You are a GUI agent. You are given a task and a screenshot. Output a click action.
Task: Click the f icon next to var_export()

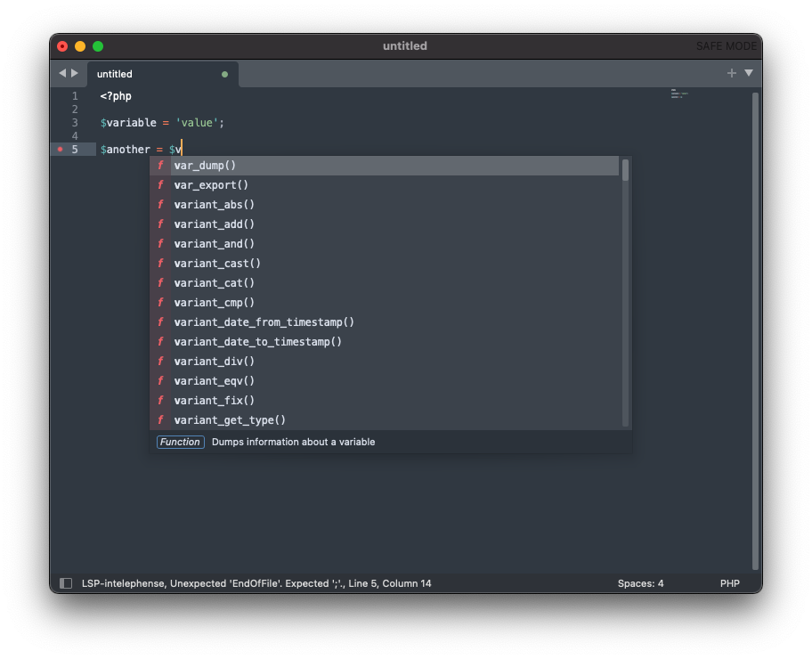[161, 184]
